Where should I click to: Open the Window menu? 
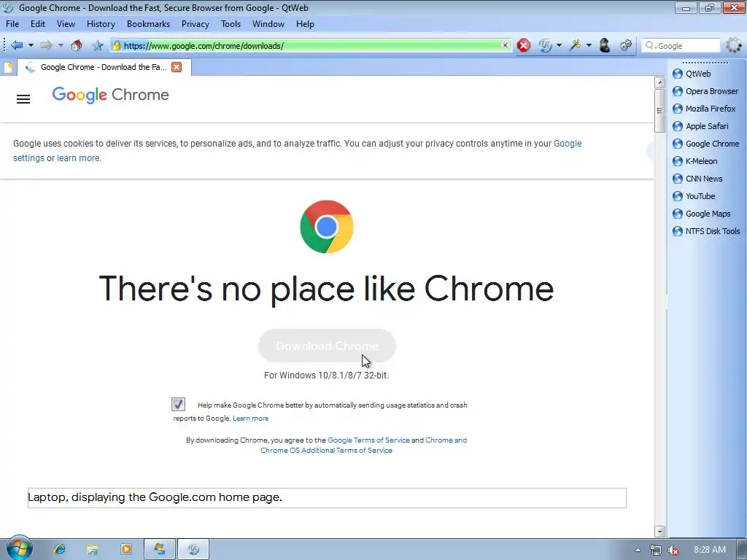[268, 24]
